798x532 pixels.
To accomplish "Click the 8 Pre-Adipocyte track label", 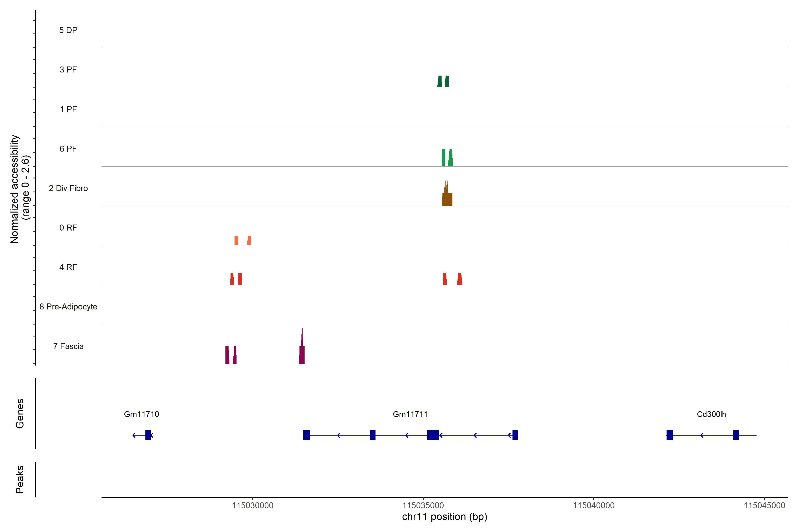I will tap(68, 307).
